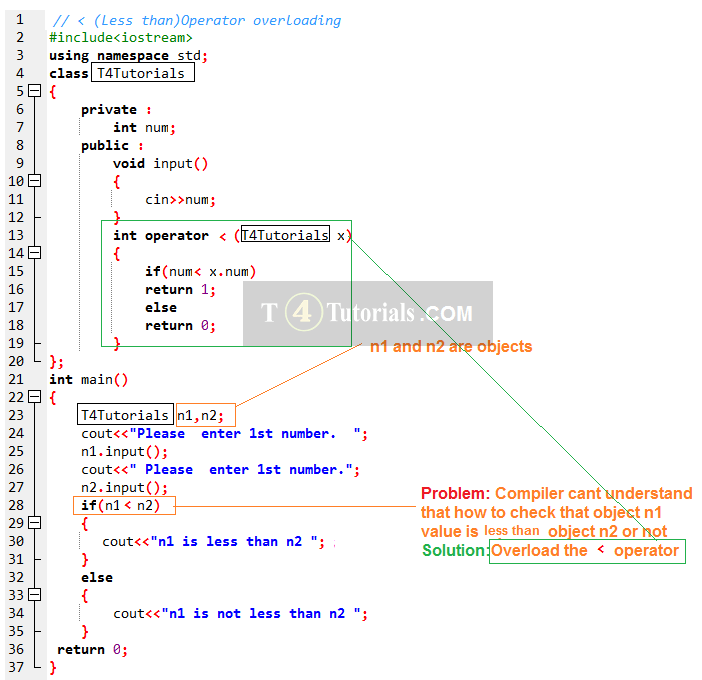
Task: Click 'cin>>num;' statement
Action: (180, 200)
